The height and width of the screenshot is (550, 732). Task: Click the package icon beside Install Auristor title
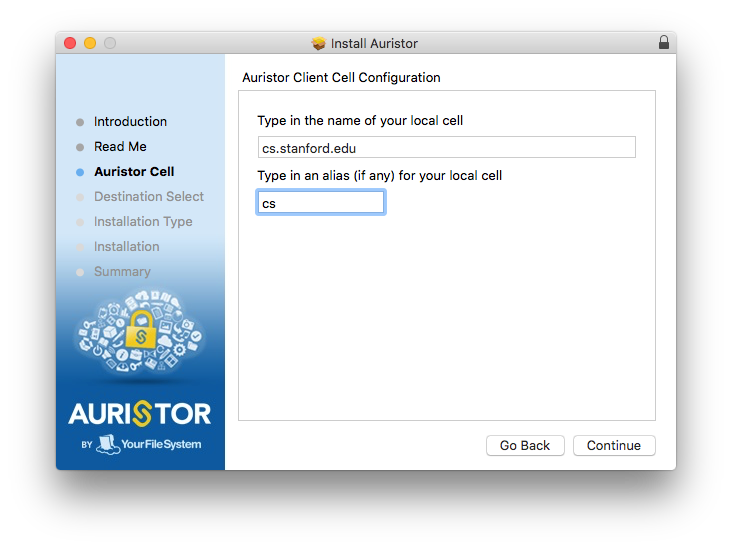pos(319,43)
